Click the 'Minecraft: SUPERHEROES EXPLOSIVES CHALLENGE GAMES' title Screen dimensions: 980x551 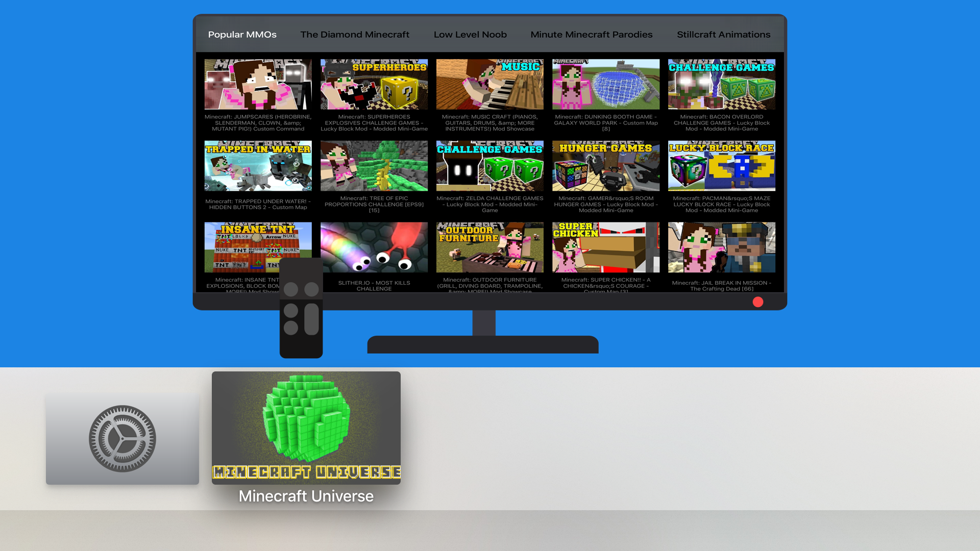(374, 123)
